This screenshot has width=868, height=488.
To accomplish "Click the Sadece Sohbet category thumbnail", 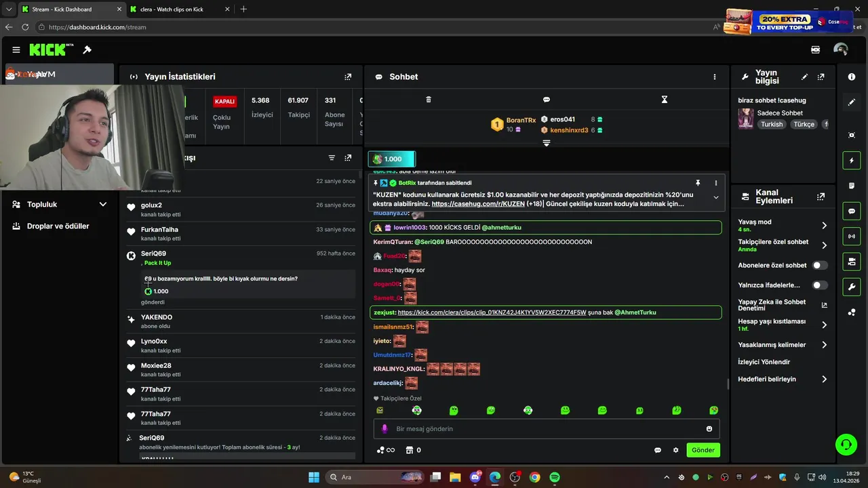I will tap(746, 119).
